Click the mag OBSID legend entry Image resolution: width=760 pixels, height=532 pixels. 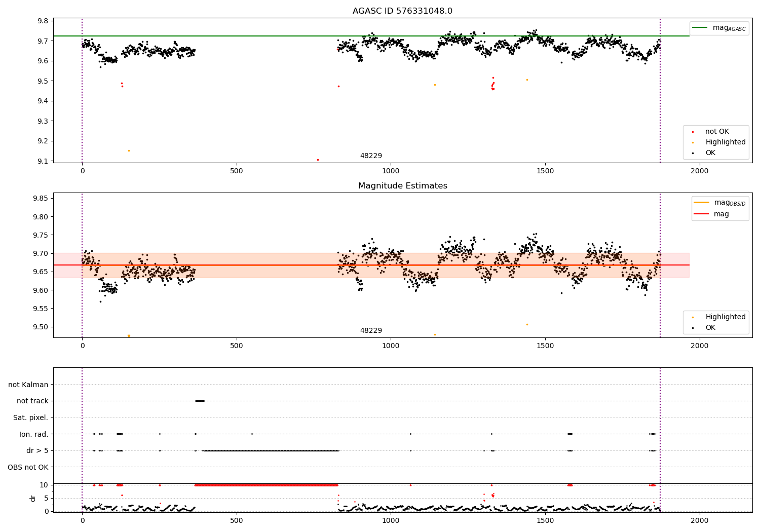point(719,203)
